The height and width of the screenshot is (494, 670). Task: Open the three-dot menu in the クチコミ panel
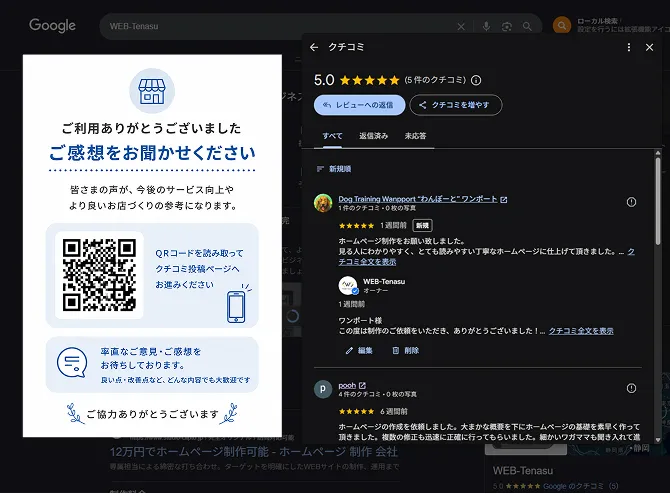click(629, 47)
